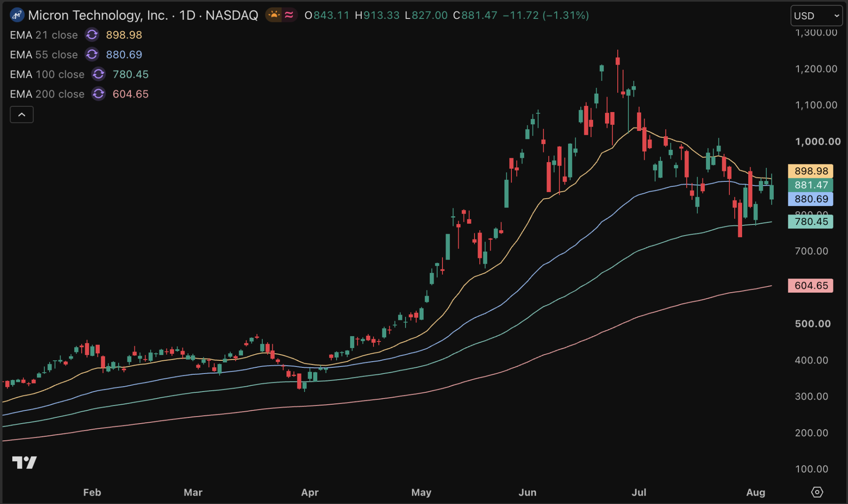Click the pink wavy-lines icon beside NASDAQ
Viewport: 848px width, 504px height.
[289, 15]
